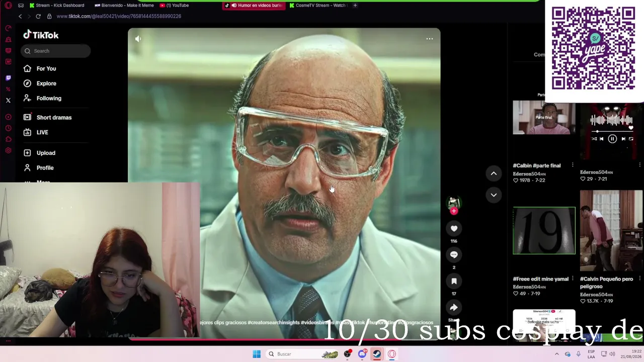The height and width of the screenshot is (362, 644).
Task: Go to the previous video with up arrow
Action: [x=494, y=173]
